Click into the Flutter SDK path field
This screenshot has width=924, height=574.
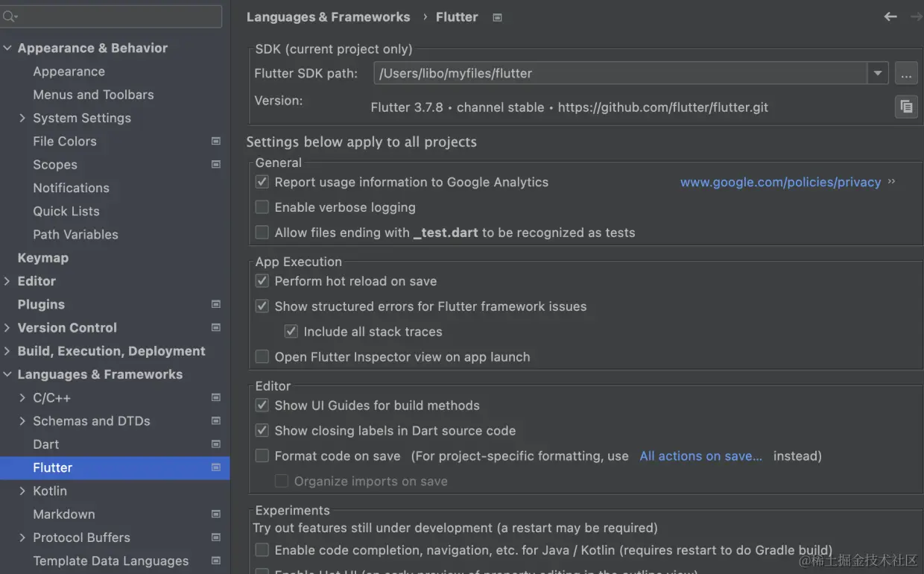618,73
